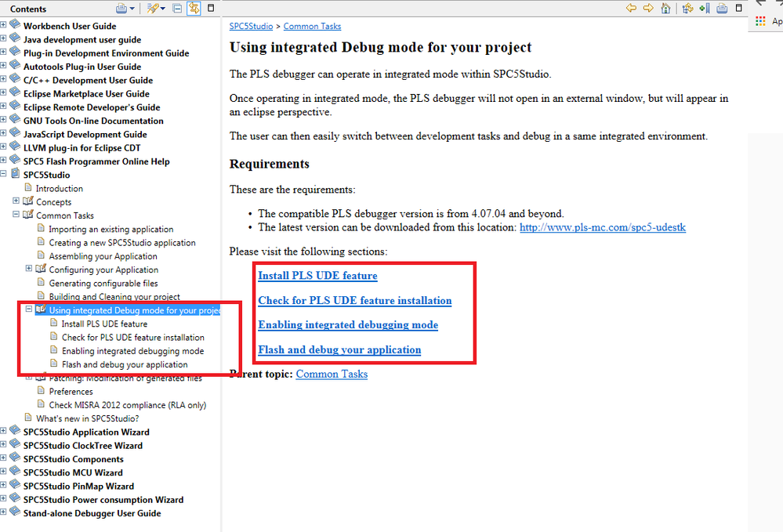783x532 pixels.
Task: Expand the Concepts node
Action: tap(16, 200)
